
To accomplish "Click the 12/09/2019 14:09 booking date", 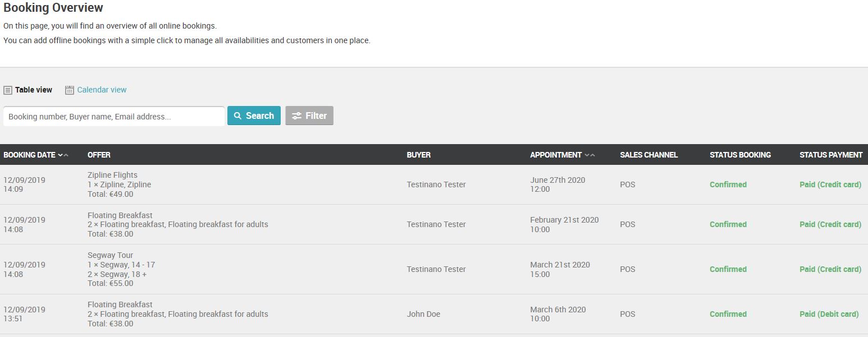I will point(25,184).
